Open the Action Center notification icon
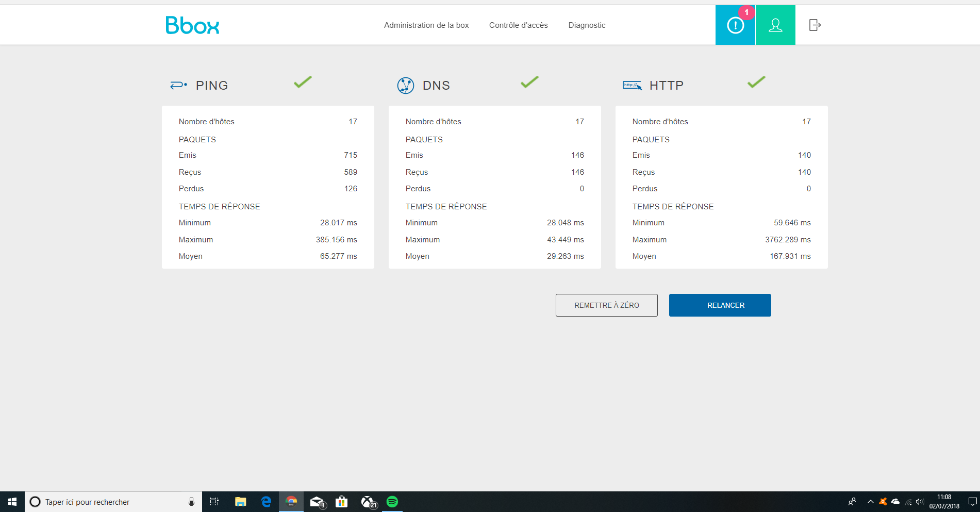 point(972,502)
